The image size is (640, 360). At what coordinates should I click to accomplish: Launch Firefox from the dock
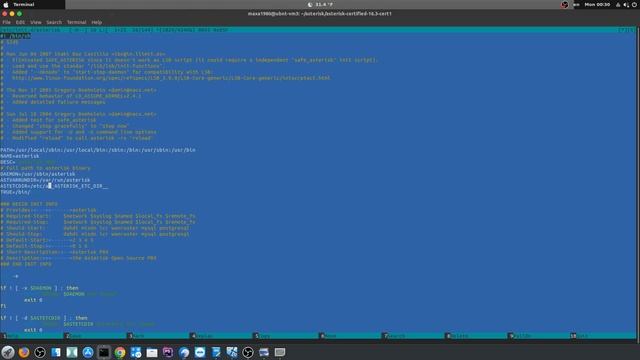click(x=24, y=352)
